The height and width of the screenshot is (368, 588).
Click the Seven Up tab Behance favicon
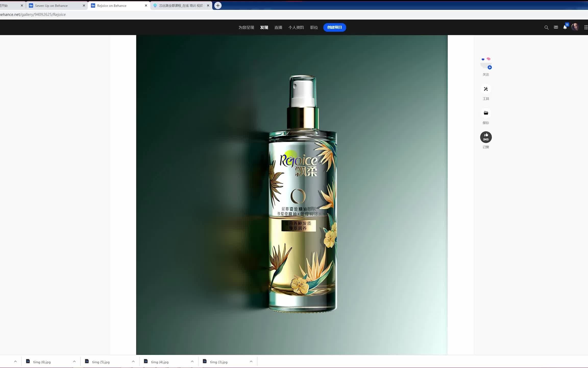pyautogui.click(x=31, y=5)
